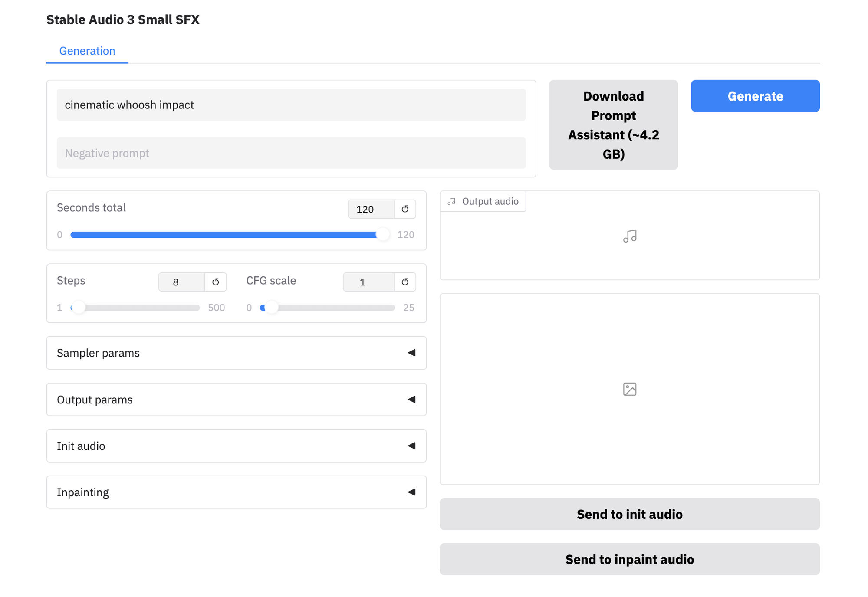Reset the Steps value

click(x=216, y=282)
